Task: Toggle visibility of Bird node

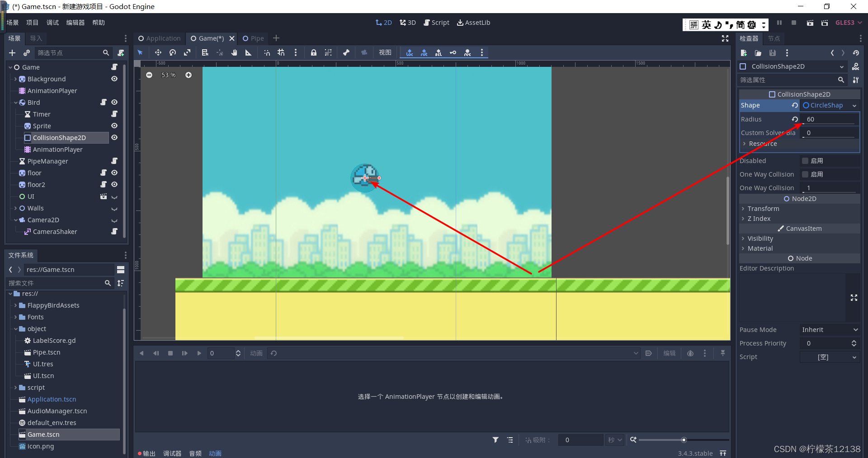Action: coord(114,102)
